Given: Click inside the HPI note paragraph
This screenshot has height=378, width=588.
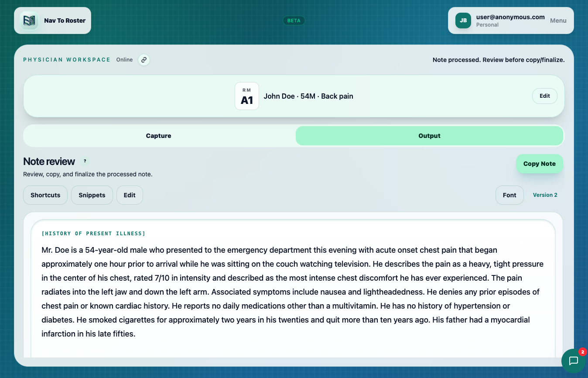Looking at the screenshot, I should click(x=293, y=292).
